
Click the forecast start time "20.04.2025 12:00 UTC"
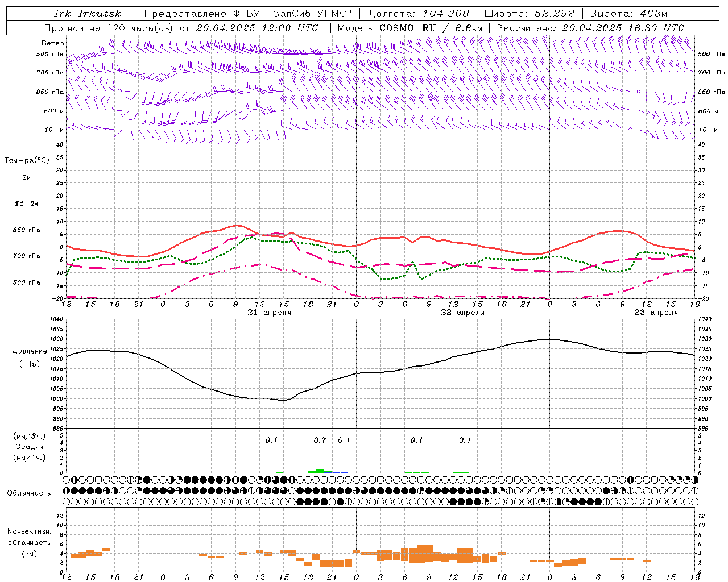(x=257, y=27)
